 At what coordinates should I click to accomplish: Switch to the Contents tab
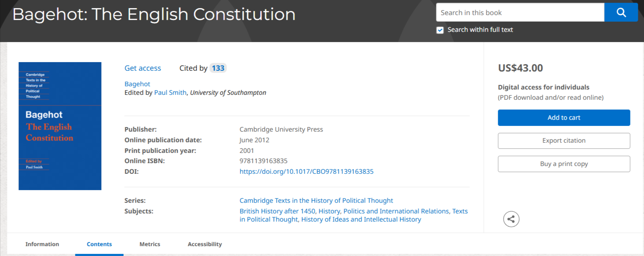[x=99, y=244]
